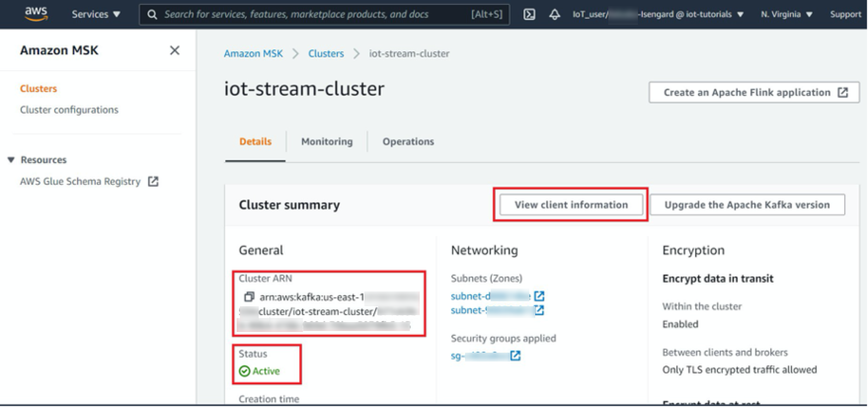Image resolution: width=868 pixels, height=407 pixels.
Task: Open the AWS Glue Schema Registry link
Action: coord(80,181)
